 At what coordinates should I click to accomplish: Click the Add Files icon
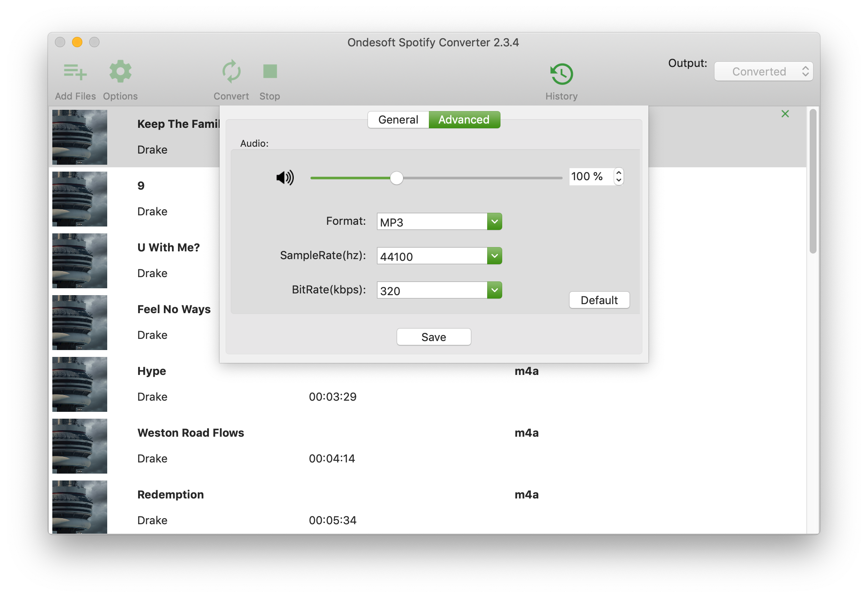(75, 71)
